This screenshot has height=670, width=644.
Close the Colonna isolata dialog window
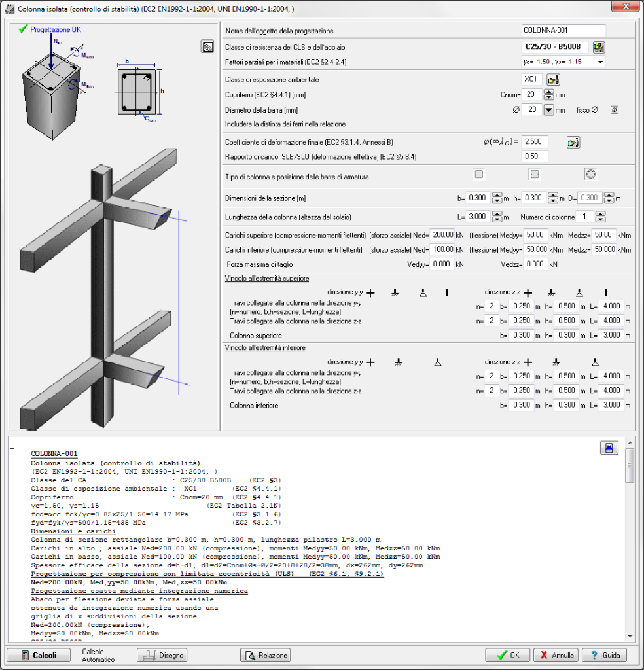coord(626,7)
